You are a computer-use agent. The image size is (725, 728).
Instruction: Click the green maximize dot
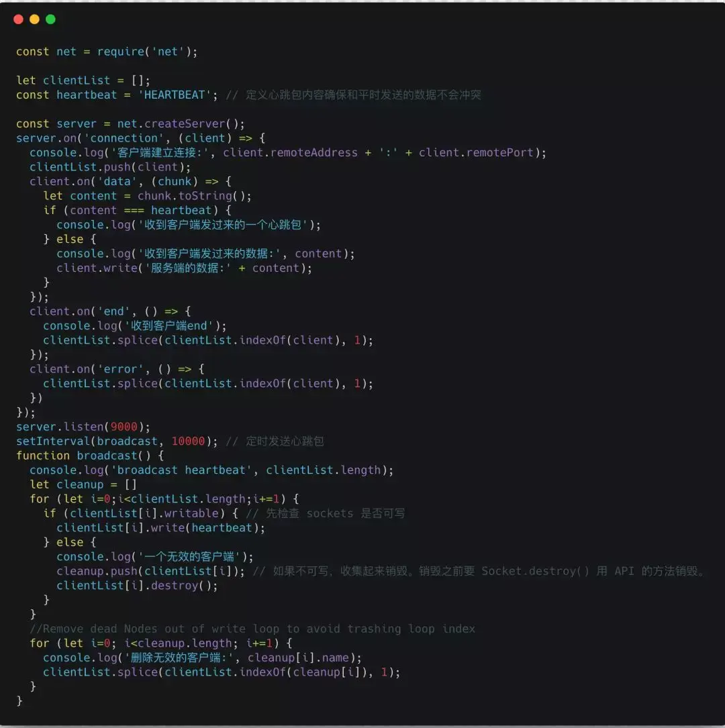click(x=50, y=19)
